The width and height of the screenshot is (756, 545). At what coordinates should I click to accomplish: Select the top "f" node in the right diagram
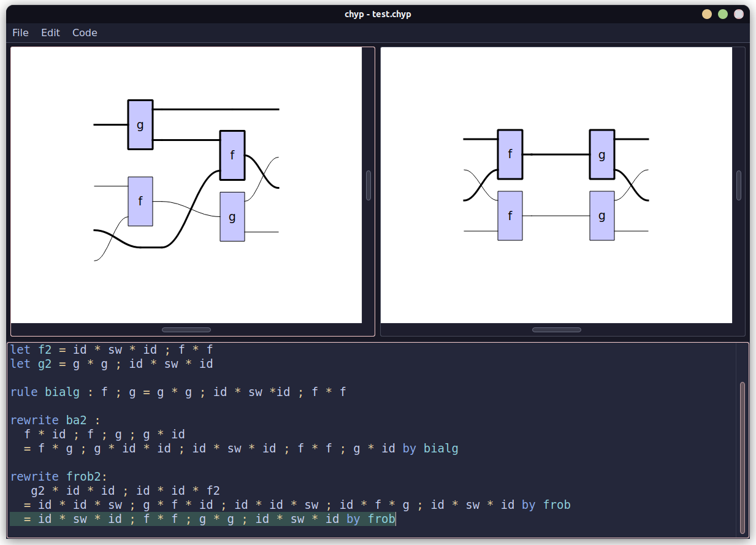click(x=510, y=154)
